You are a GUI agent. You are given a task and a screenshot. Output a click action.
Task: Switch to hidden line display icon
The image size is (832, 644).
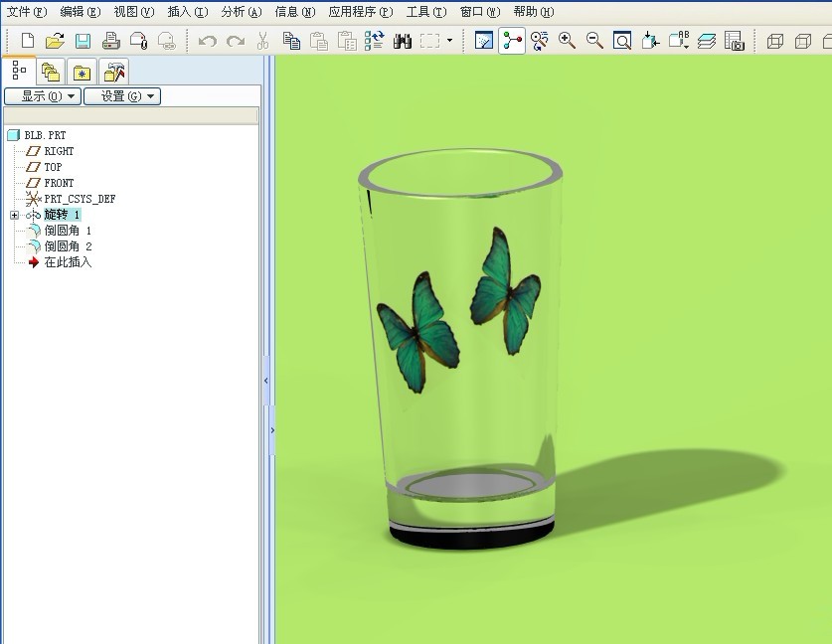[x=803, y=41]
